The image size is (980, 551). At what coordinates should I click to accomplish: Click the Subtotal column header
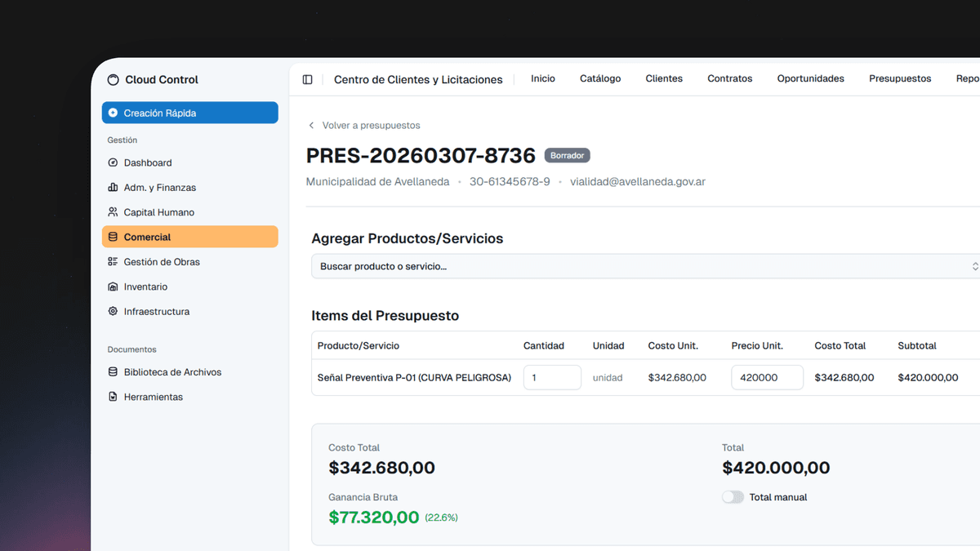pyautogui.click(x=917, y=346)
